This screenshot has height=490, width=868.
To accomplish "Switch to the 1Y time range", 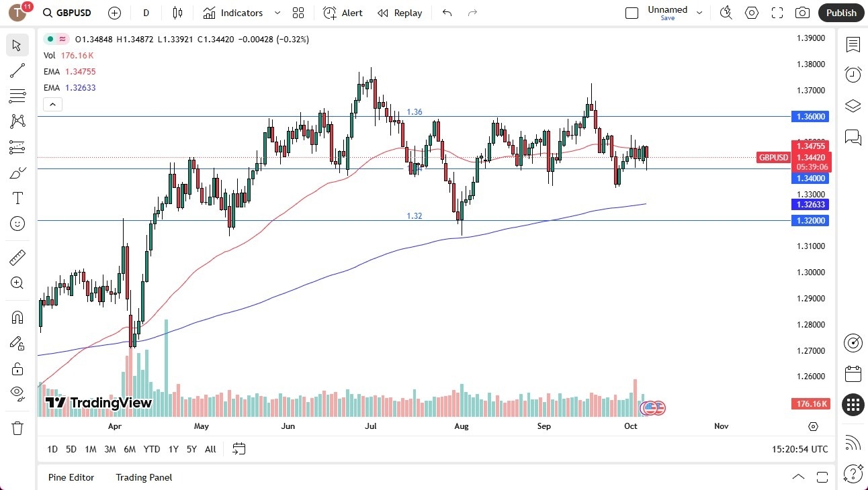I will click(173, 449).
